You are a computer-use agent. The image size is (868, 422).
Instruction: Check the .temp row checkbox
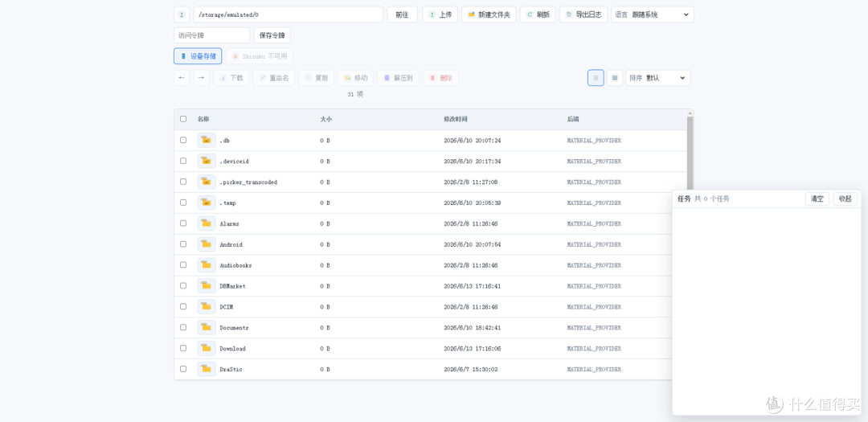[183, 202]
